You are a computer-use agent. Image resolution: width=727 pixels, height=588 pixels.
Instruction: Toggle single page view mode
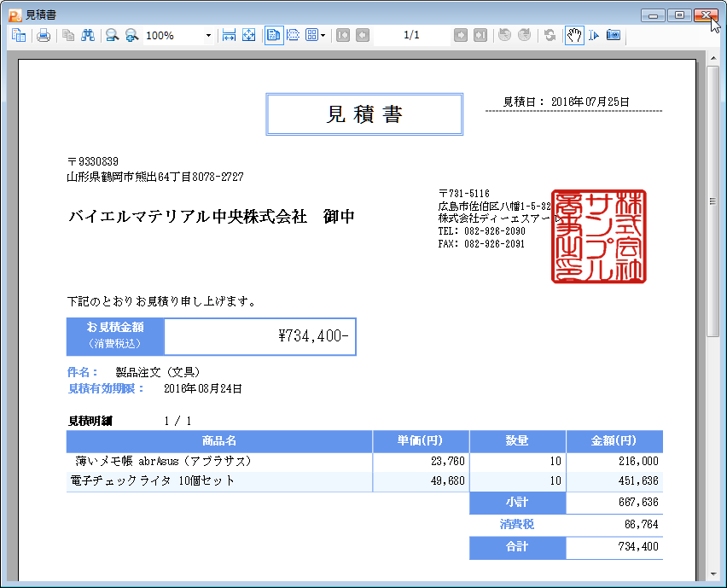274,36
